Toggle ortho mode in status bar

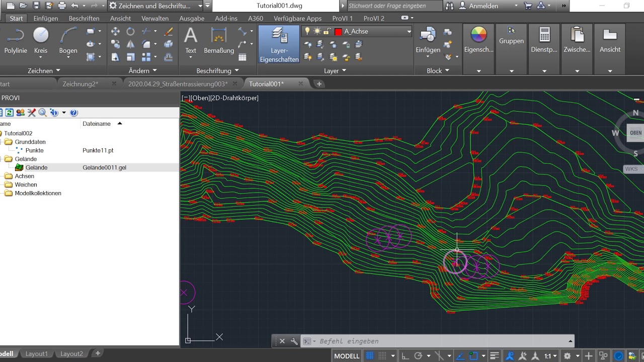click(405, 356)
